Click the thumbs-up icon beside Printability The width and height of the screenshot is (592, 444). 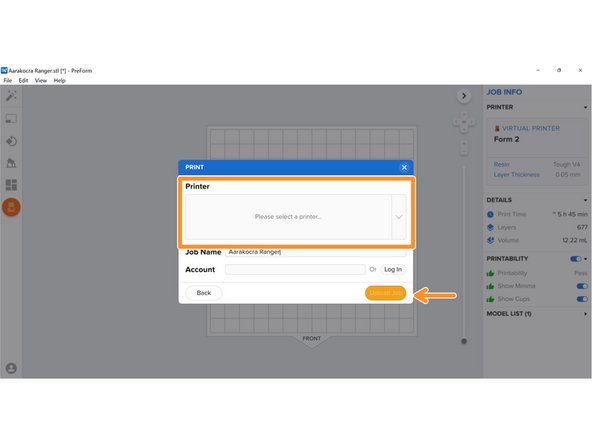click(490, 273)
